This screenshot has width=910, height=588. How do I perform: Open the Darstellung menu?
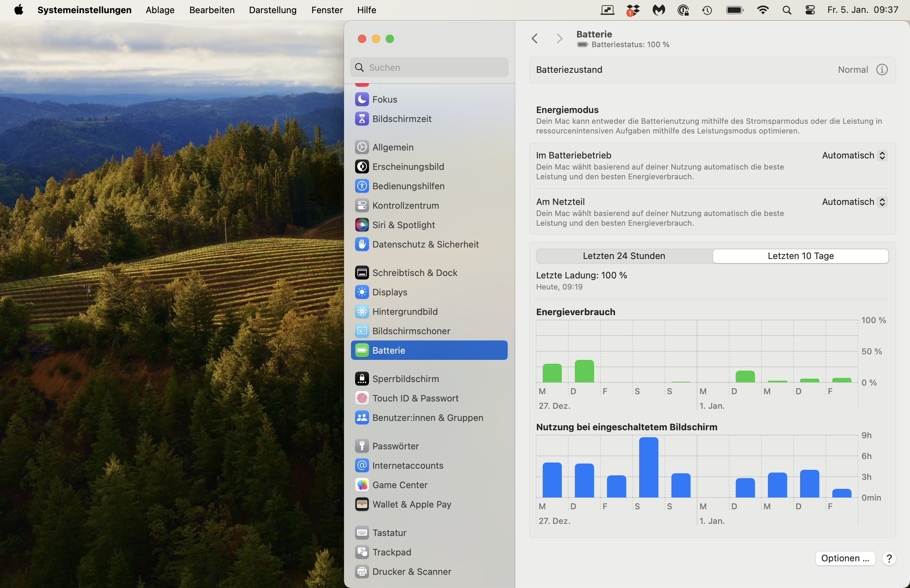coord(272,10)
